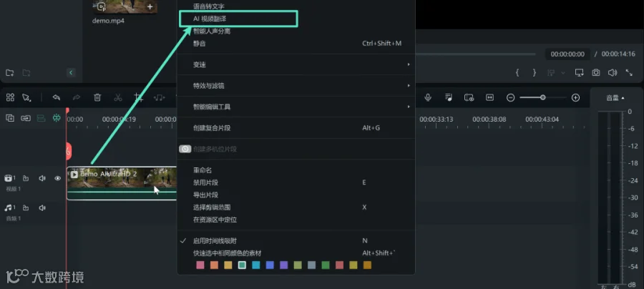Expand the 智能编辑工具 submenu
Image resolution: width=644 pixels, height=289 pixels.
[x=296, y=107]
